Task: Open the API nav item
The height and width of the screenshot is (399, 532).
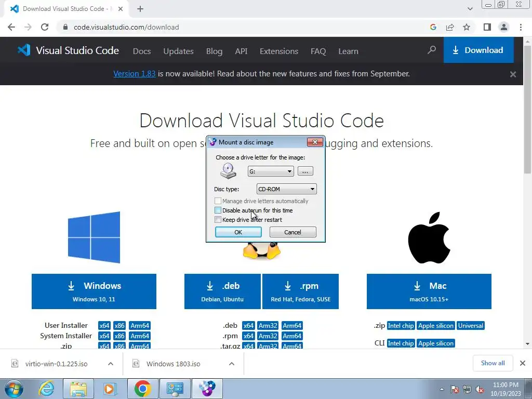Action: pyautogui.click(x=241, y=51)
